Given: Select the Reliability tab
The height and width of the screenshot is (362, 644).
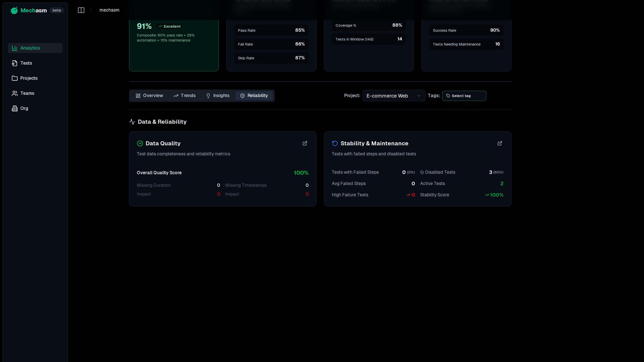Looking at the screenshot, I should 254,96.
